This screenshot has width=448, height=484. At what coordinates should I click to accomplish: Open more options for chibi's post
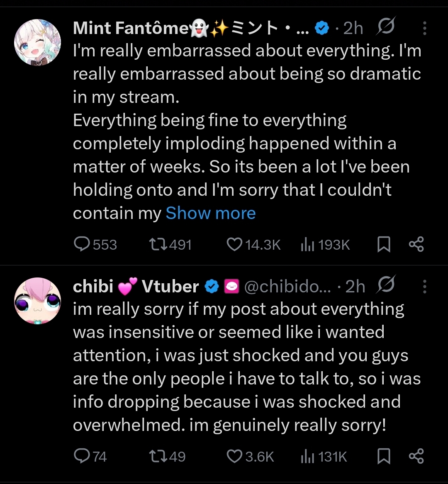tap(424, 286)
